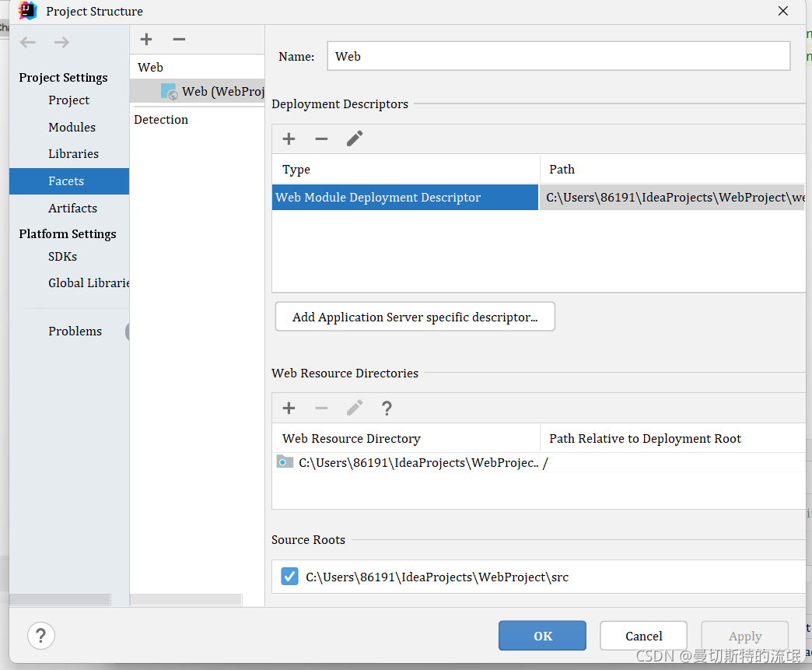
Task: Click the Name input field
Action: tap(558, 56)
